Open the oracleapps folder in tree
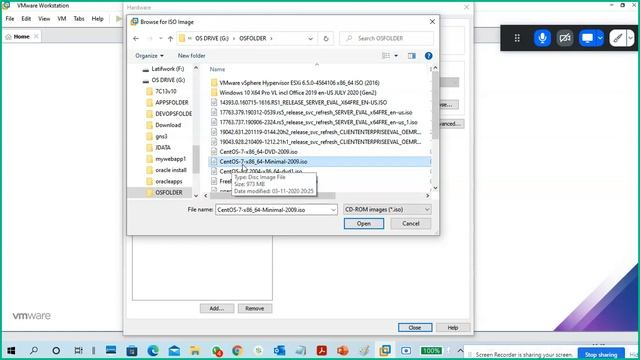The image size is (640, 360). [169, 181]
